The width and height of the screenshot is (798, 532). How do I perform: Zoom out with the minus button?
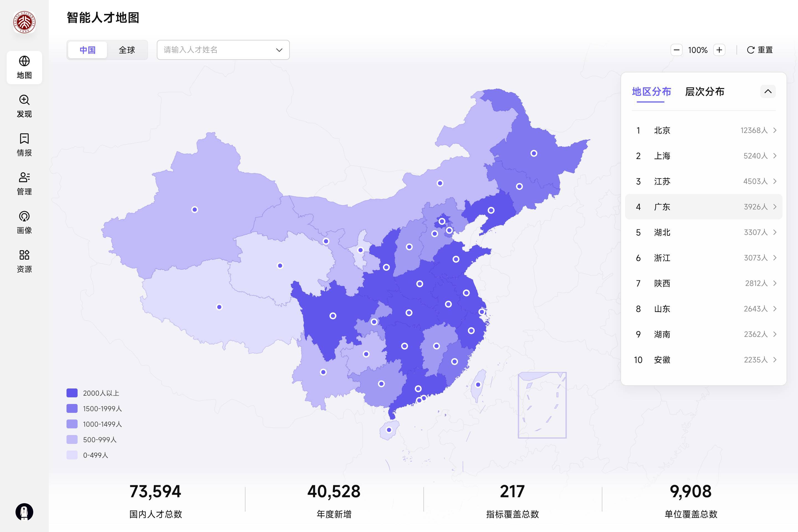(676, 50)
